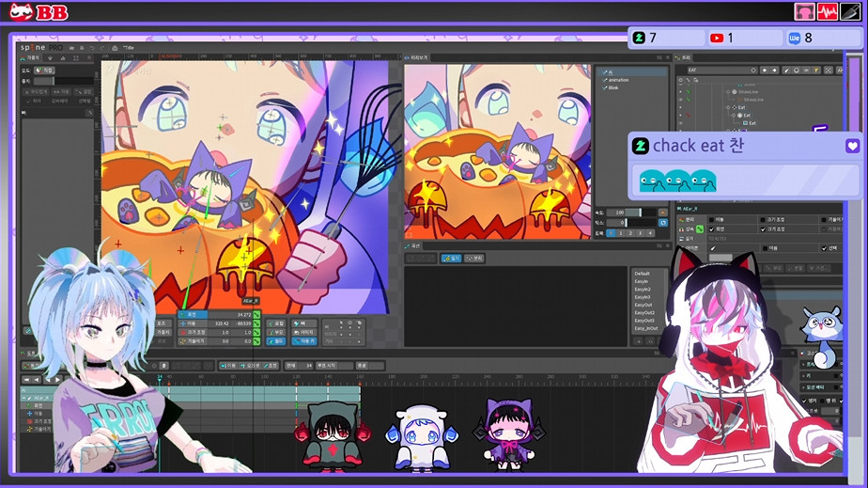This screenshot has width=868, height=488.
Task: Click the YouTube viewer counter icon
Action: tap(717, 38)
